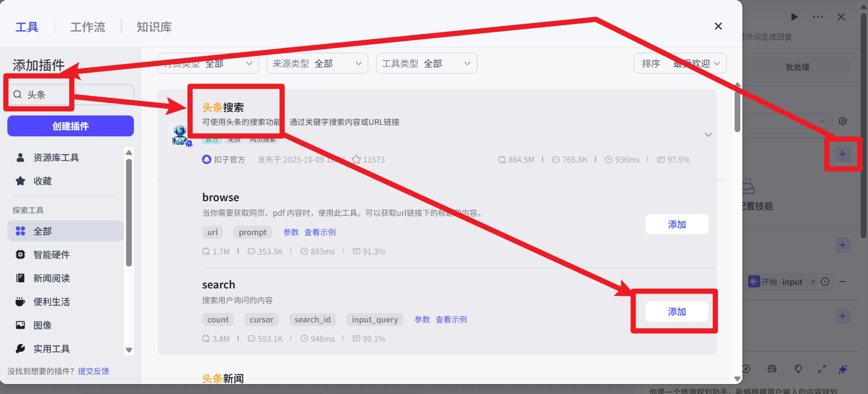The height and width of the screenshot is (394, 868).
Task: Select the 实用工具 category
Action: [x=65, y=349]
